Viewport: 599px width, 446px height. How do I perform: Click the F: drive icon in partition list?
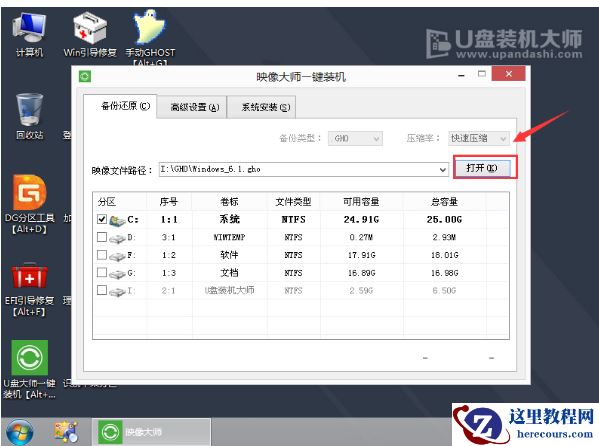tap(117, 256)
